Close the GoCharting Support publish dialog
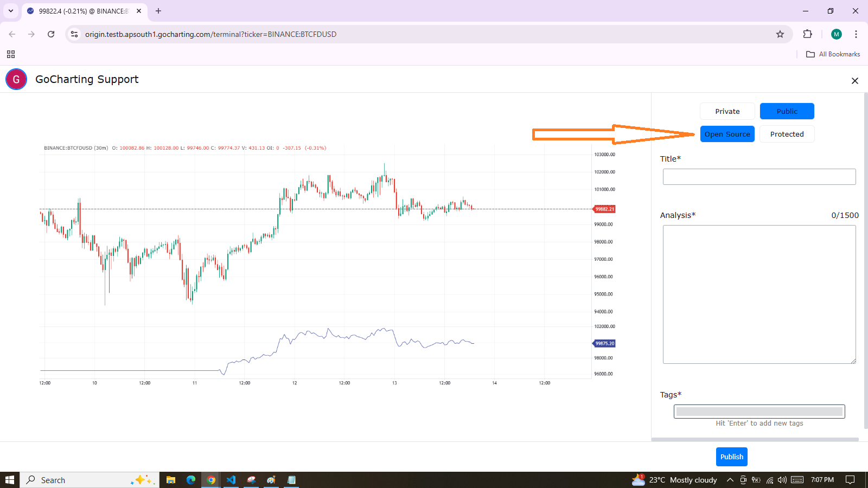This screenshot has height=488, width=868. [854, 81]
